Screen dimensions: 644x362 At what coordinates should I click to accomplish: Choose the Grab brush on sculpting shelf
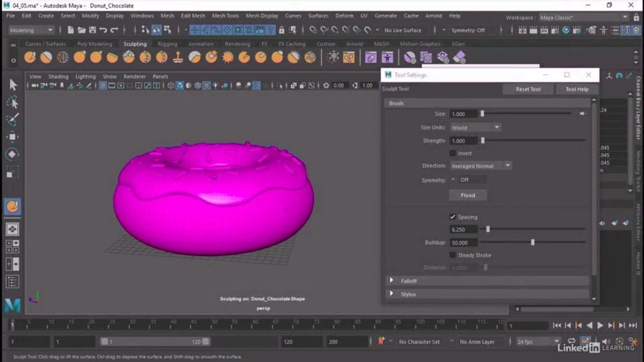click(79, 57)
